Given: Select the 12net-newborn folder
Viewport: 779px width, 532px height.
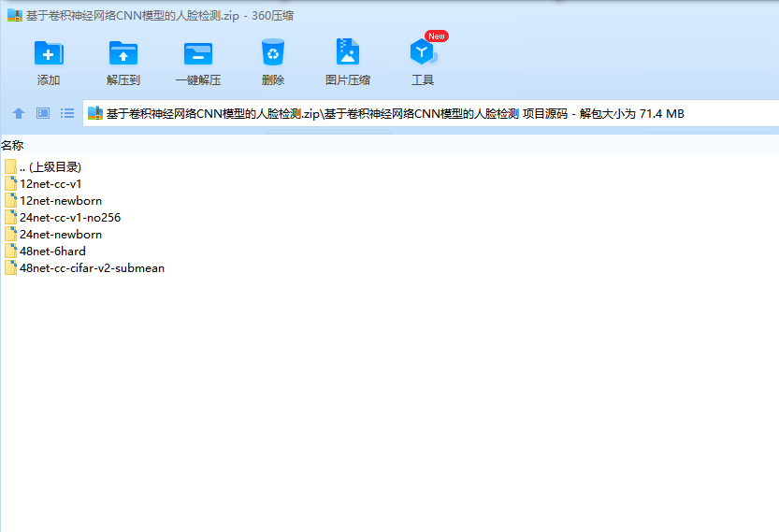Looking at the screenshot, I should (53, 201).
